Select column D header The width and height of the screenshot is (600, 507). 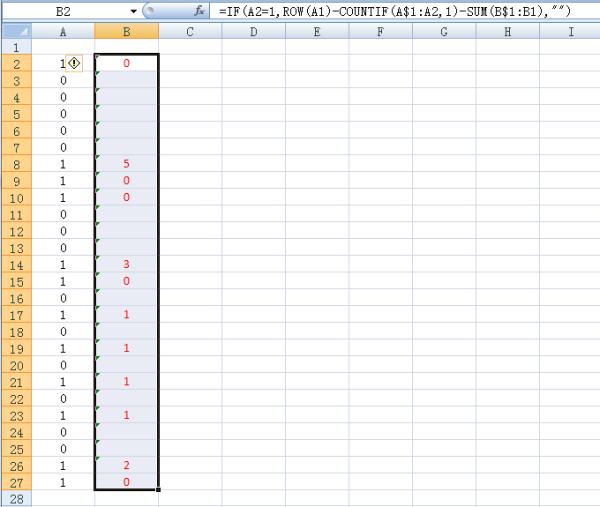254,31
